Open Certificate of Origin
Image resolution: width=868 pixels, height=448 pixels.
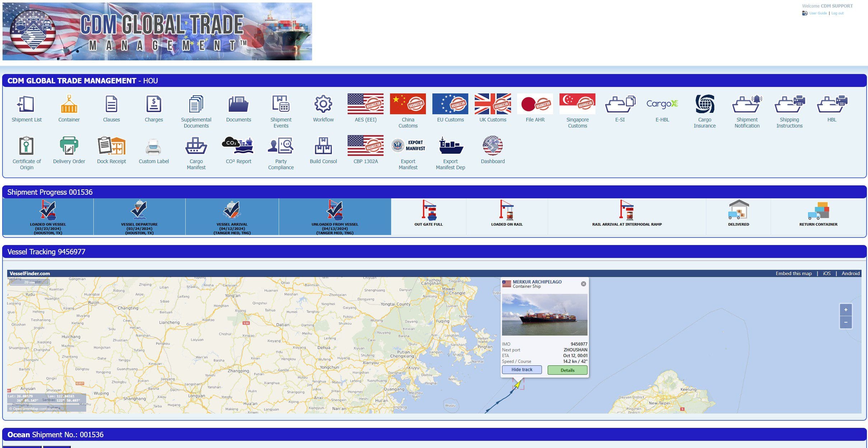pyautogui.click(x=27, y=146)
